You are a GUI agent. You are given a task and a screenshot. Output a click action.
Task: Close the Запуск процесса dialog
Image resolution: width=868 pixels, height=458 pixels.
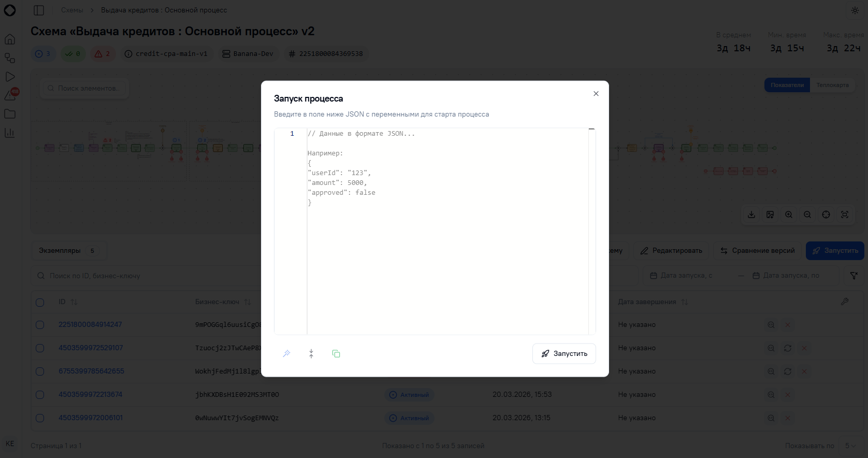coord(596,94)
